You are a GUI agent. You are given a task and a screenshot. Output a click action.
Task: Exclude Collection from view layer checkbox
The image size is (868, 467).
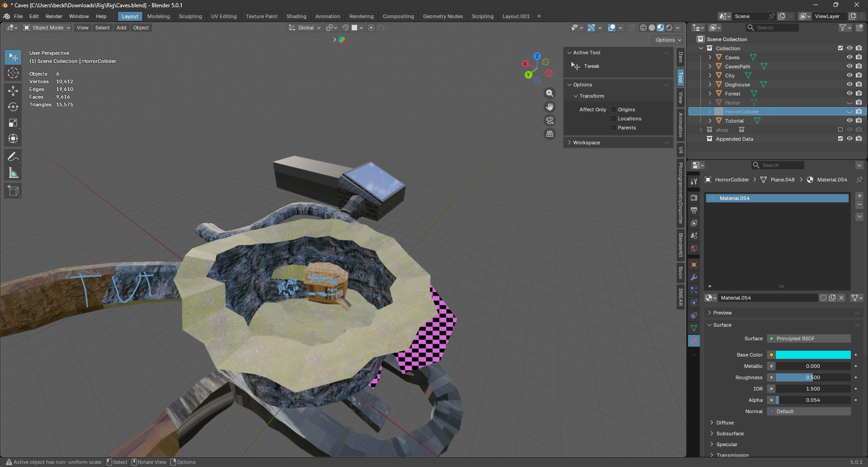pos(840,48)
